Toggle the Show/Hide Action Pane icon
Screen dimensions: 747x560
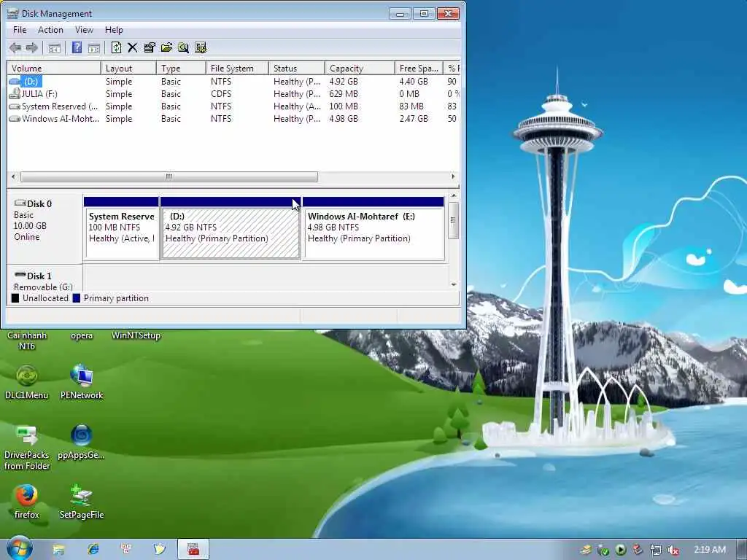coord(94,47)
